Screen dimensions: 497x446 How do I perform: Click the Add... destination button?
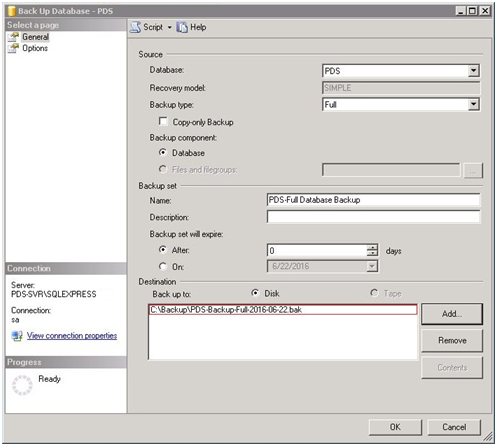coord(452,314)
